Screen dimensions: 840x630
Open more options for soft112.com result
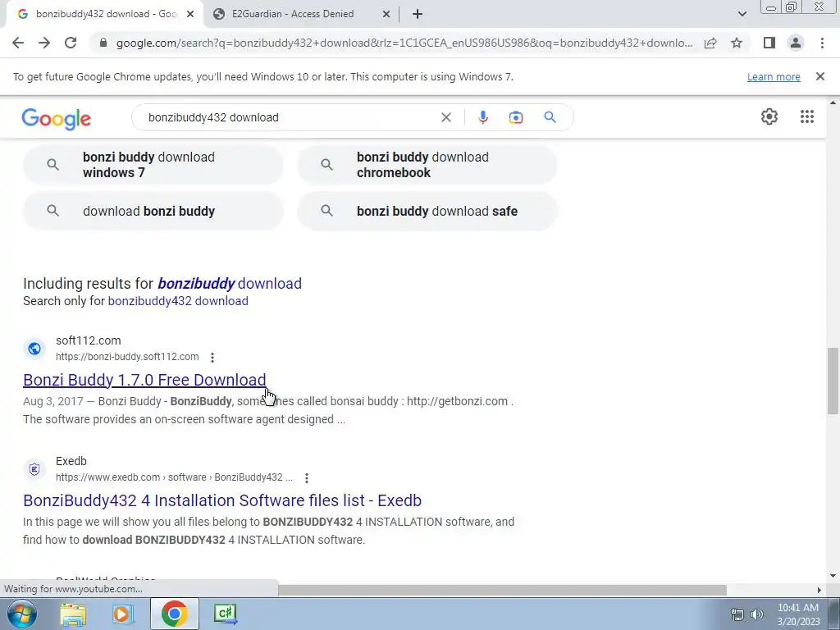click(x=212, y=358)
